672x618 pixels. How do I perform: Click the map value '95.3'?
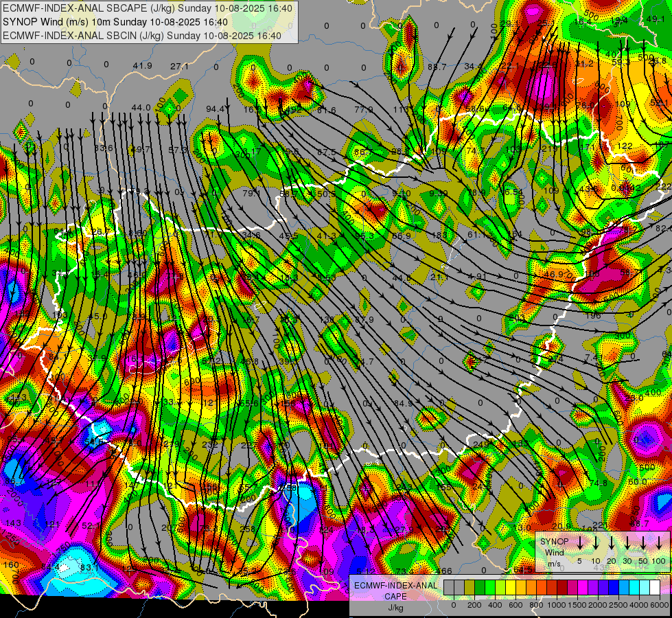click(364, 236)
